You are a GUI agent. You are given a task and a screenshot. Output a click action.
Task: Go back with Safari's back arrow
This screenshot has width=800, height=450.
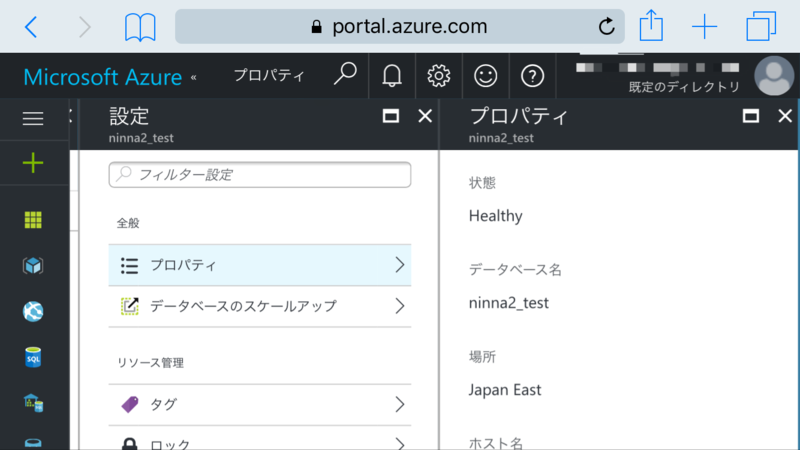(x=31, y=27)
